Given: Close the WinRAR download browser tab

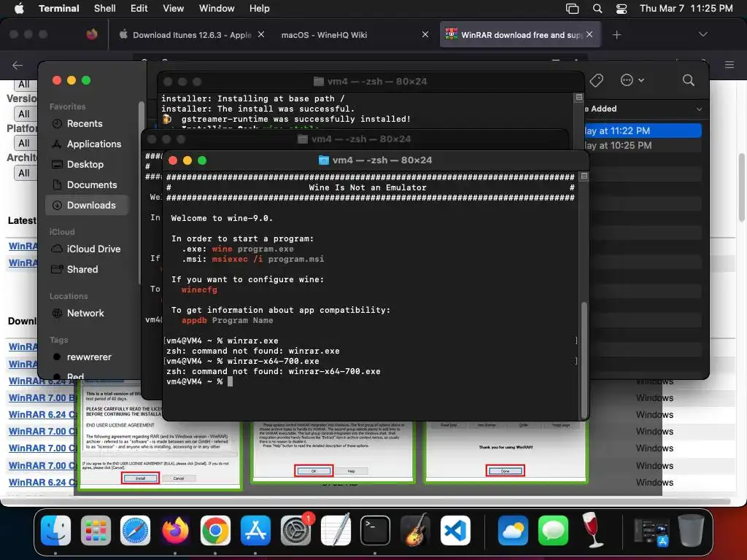Looking at the screenshot, I should [589, 34].
